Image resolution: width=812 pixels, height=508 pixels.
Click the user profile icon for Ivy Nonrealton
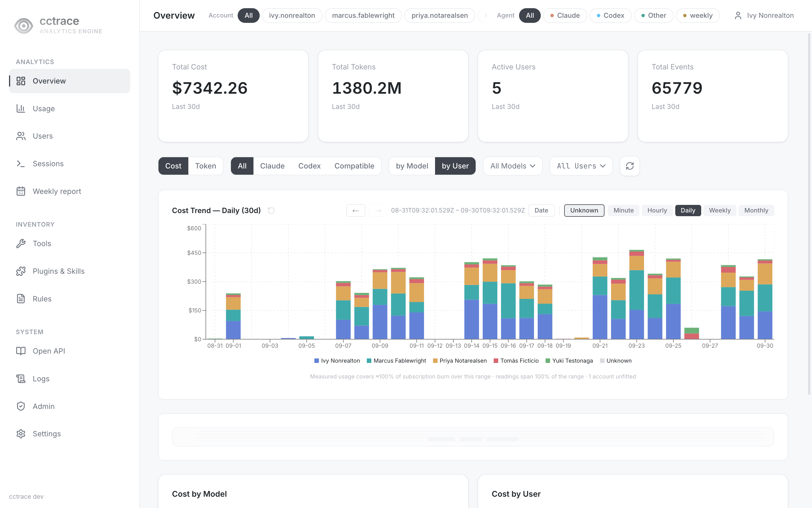pyautogui.click(x=738, y=16)
